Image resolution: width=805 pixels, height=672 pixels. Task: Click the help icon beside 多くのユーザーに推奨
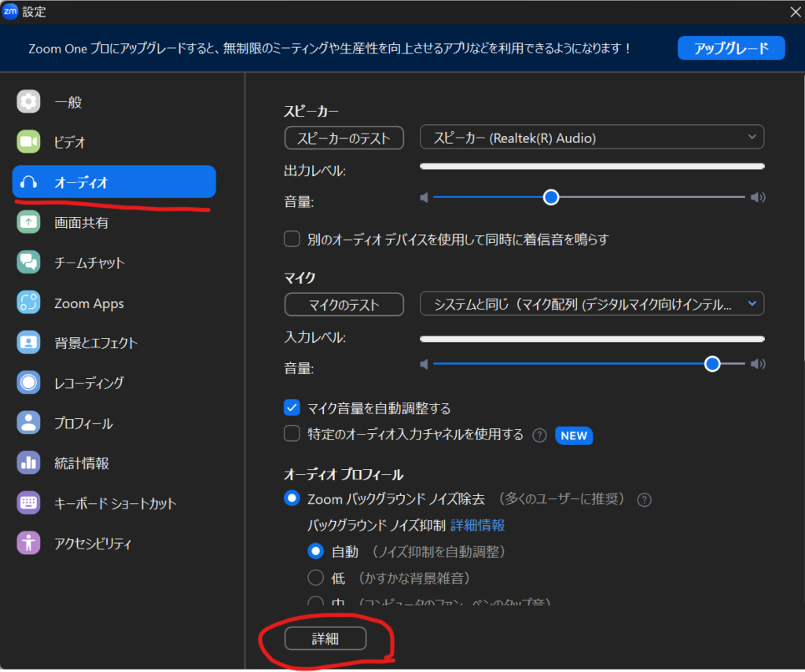(645, 500)
